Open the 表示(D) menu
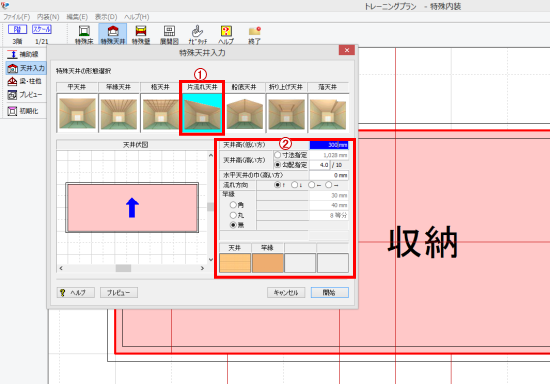 click(x=106, y=17)
